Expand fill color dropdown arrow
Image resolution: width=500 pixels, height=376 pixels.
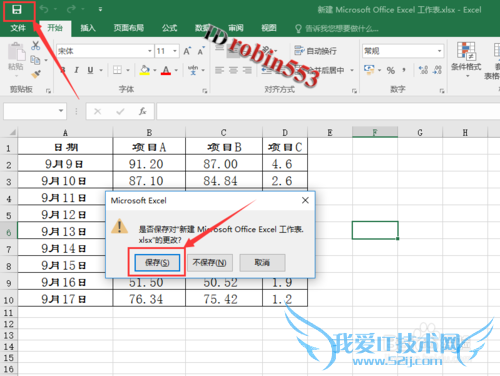point(155,70)
